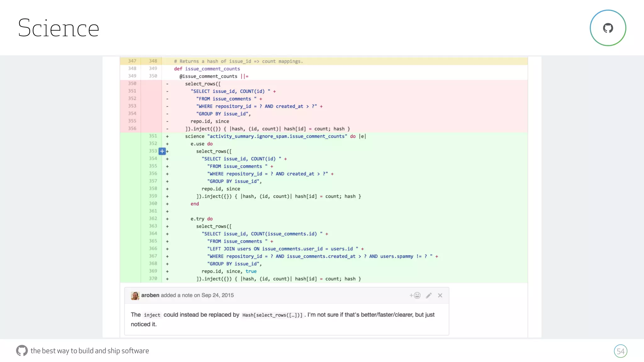Click the 'inject' inline code in the note
Screen dimensions: 644x362
pos(152,315)
